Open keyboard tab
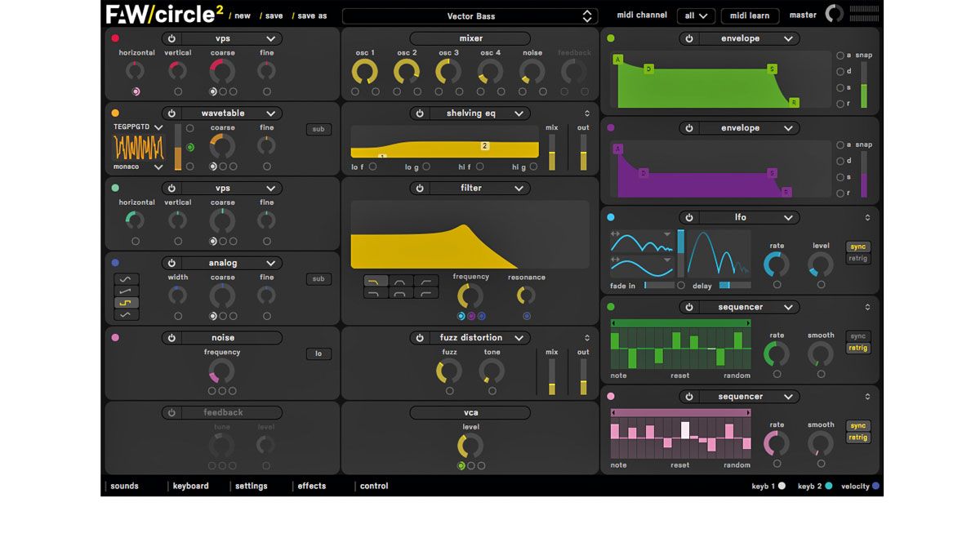 [x=191, y=487]
